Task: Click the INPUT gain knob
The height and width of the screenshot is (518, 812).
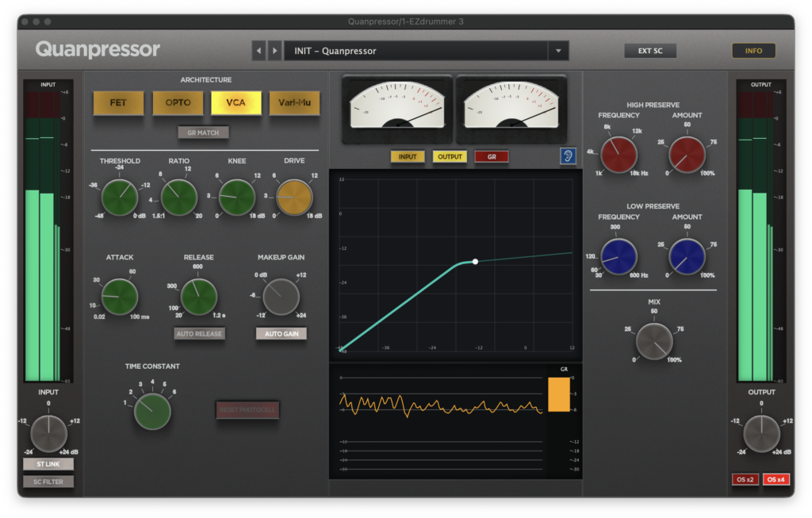Action: tap(48, 434)
